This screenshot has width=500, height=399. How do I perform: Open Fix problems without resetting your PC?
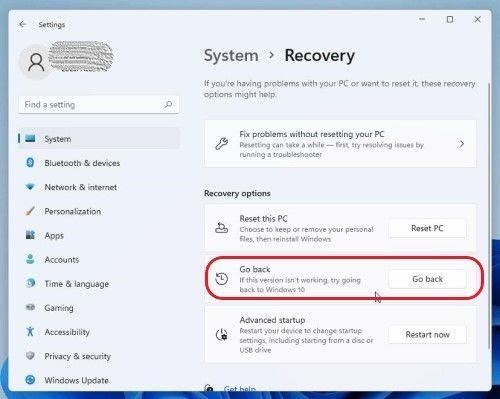tap(340, 144)
